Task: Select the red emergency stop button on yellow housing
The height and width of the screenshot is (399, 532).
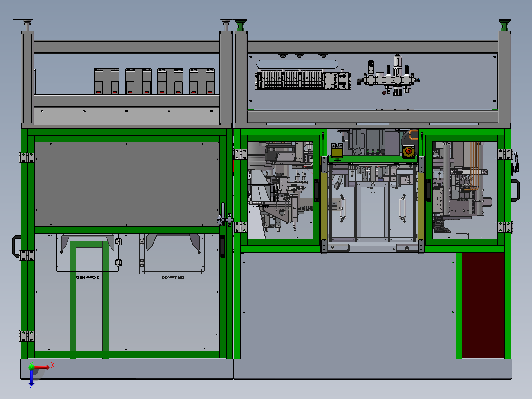Action: click(409, 151)
